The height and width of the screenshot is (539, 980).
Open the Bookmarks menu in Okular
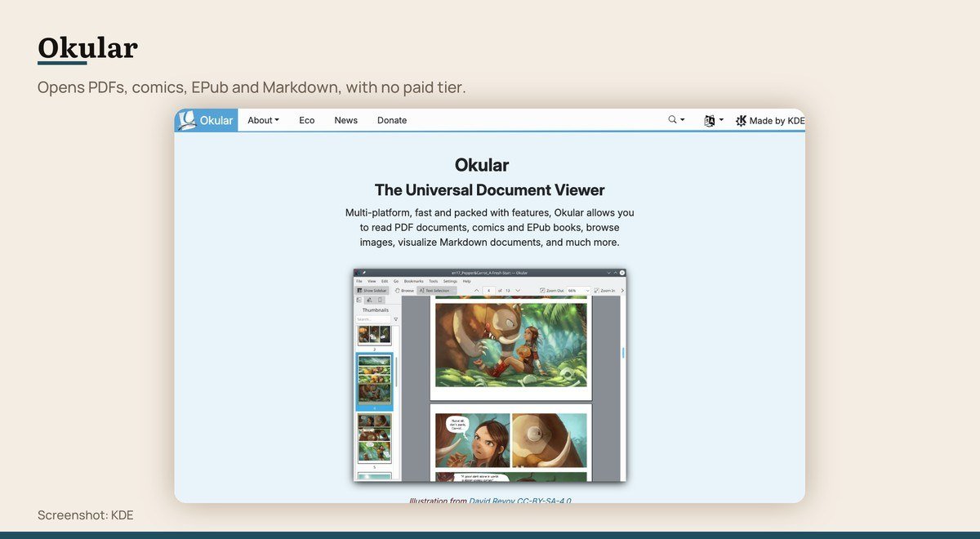(x=413, y=281)
